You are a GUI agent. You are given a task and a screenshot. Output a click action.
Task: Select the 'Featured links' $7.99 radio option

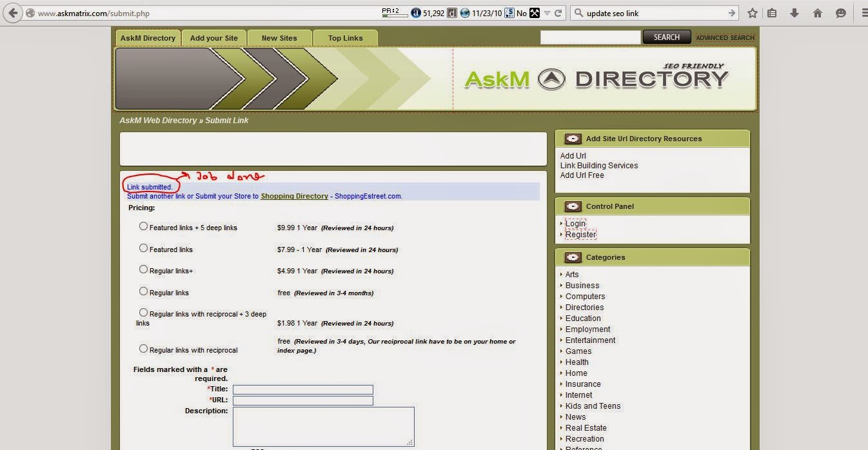(143, 248)
